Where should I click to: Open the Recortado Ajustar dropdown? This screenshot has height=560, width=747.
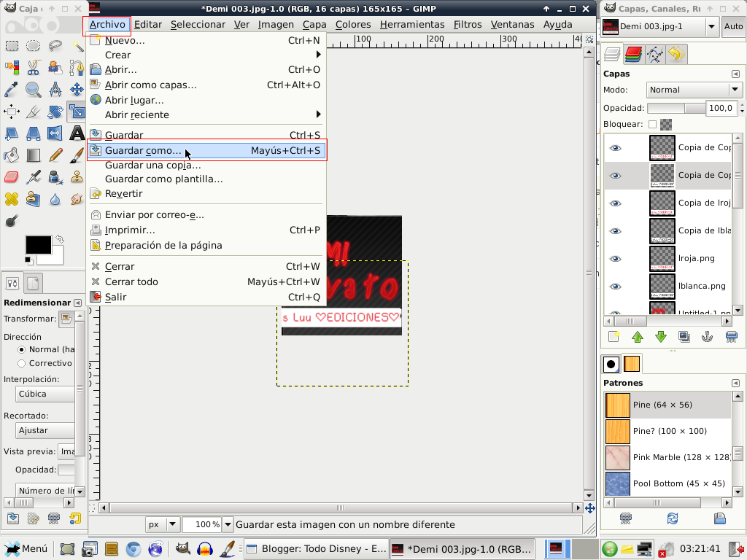pyautogui.click(x=44, y=430)
